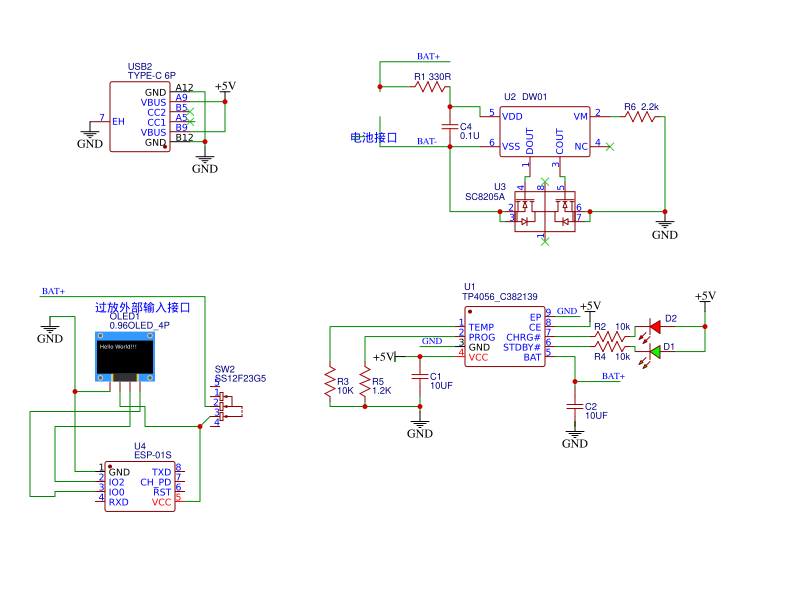This screenshot has width=800, height=601.
Task: Select the SW2 slide switch symbol
Action: pos(226,407)
